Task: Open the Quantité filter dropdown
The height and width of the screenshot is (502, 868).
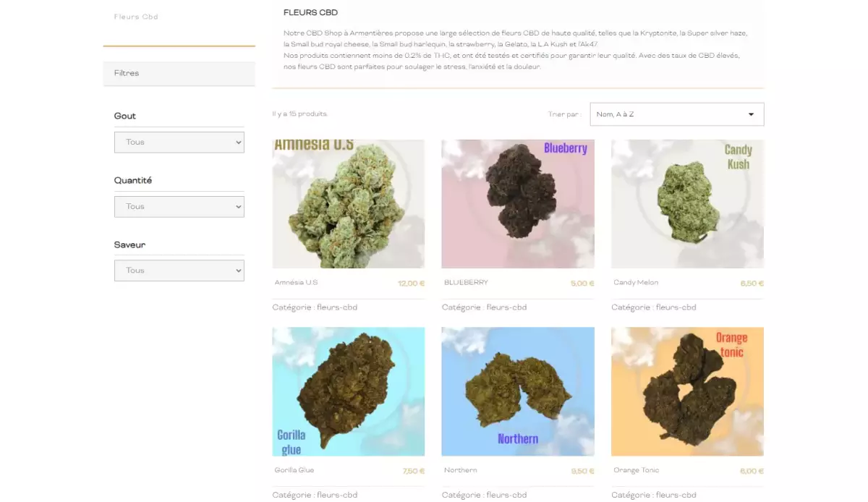Action: [x=179, y=206]
